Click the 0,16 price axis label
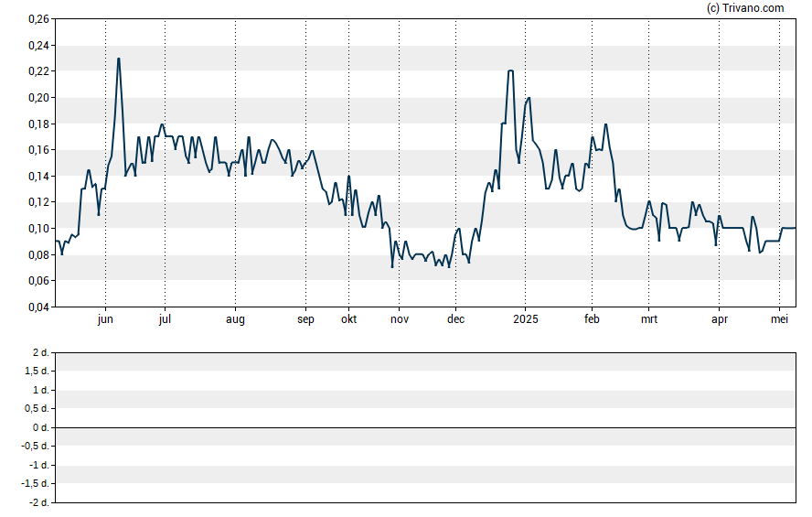812x517 pixels. pyautogui.click(x=38, y=150)
